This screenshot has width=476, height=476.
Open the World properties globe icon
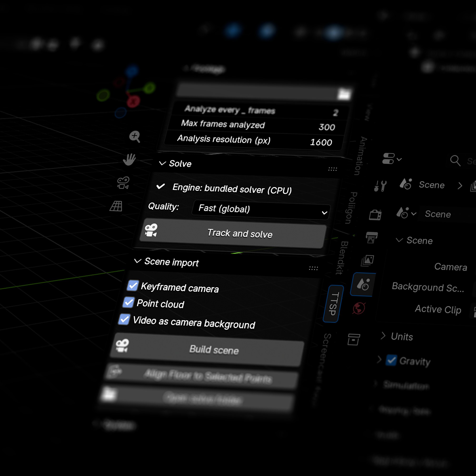(359, 308)
